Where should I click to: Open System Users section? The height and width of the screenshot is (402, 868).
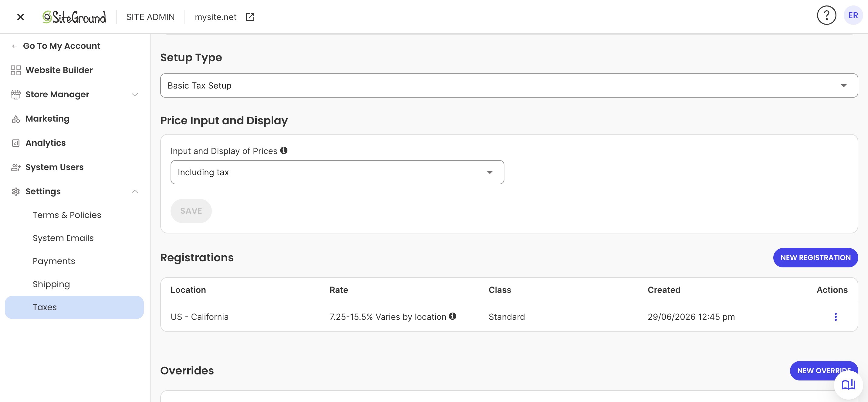54,167
